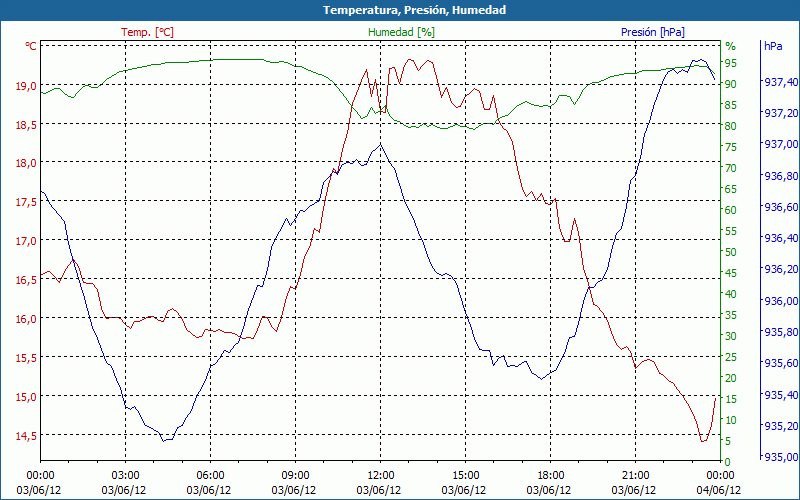Click the '12:00' time axis label

[381, 476]
